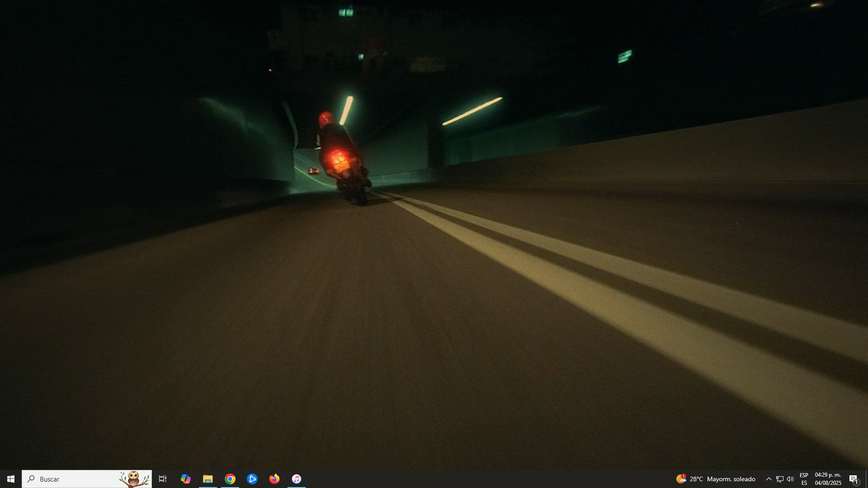Open network status tray icon
868x488 pixels.
coord(780,479)
